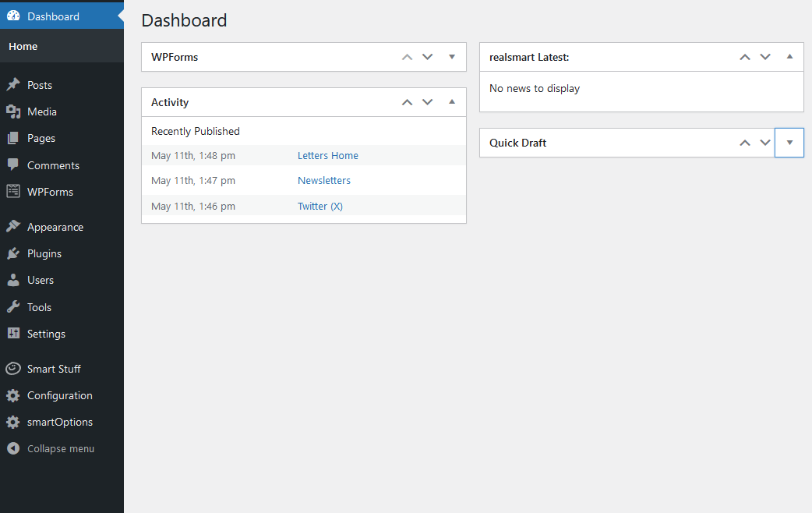Screen dimensions: 812x513
Task: Collapse the Activity panel with its toggle arrow
Action: [452, 102]
